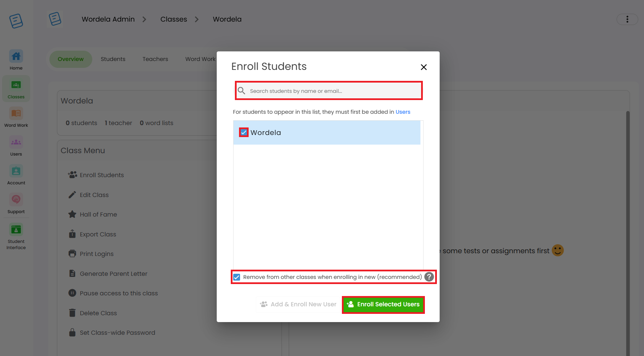Screen dimensions: 644x356
Task: Click the Wordela student row name
Action: pos(266,133)
